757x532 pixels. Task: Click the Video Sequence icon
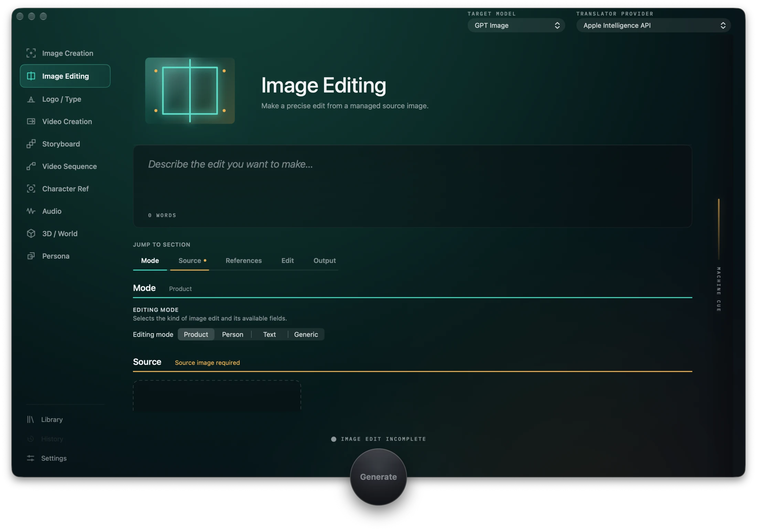tap(31, 166)
